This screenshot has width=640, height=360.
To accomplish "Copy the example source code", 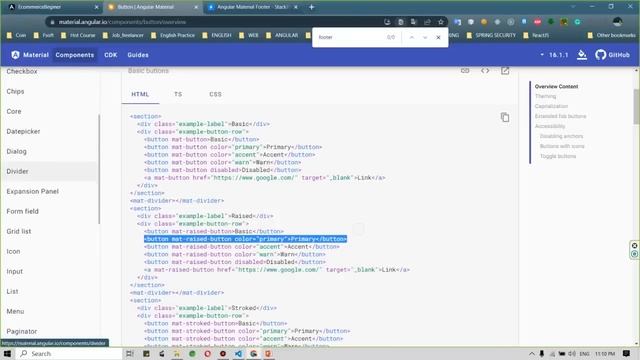I will click(x=505, y=118).
